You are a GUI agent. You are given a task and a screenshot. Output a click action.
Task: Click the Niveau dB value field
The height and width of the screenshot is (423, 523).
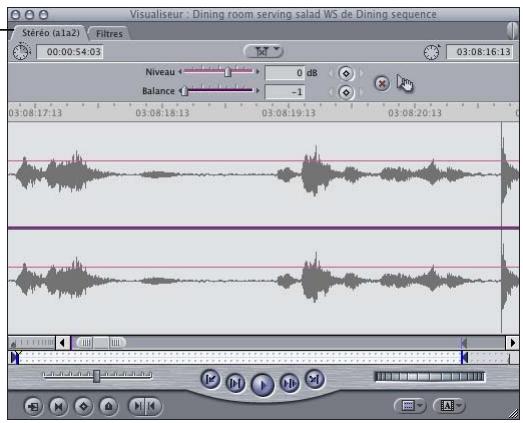click(x=285, y=73)
